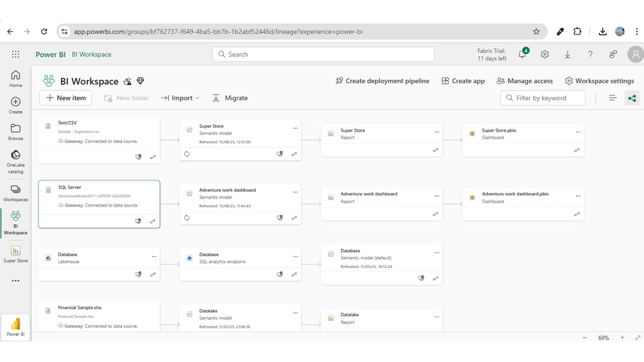Open the feedback icon in header
Image resolution: width=644 pixels, height=362 pixels.
613,54
